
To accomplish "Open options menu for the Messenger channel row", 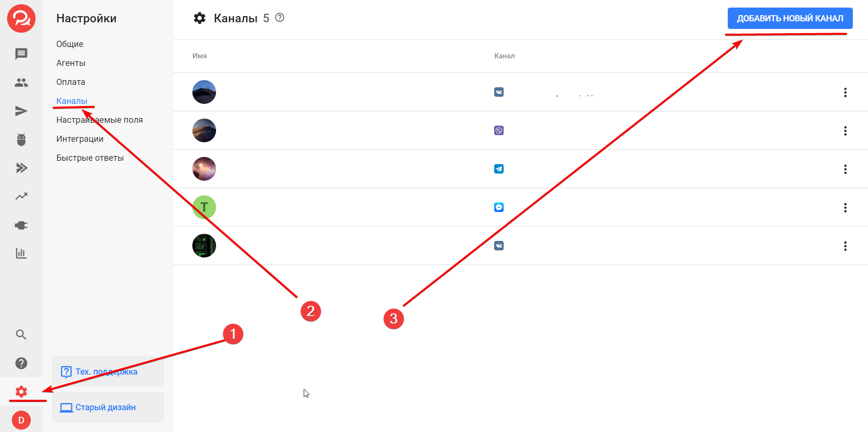I will [845, 208].
